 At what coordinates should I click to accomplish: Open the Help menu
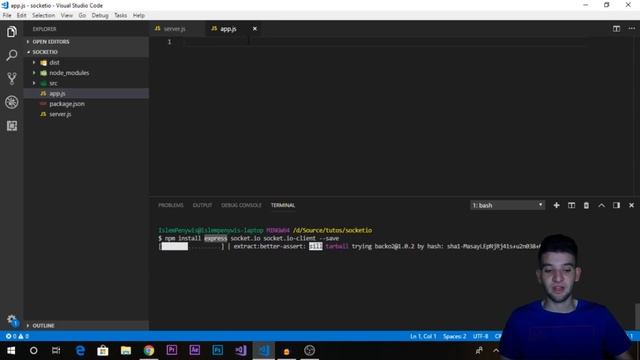(139, 15)
